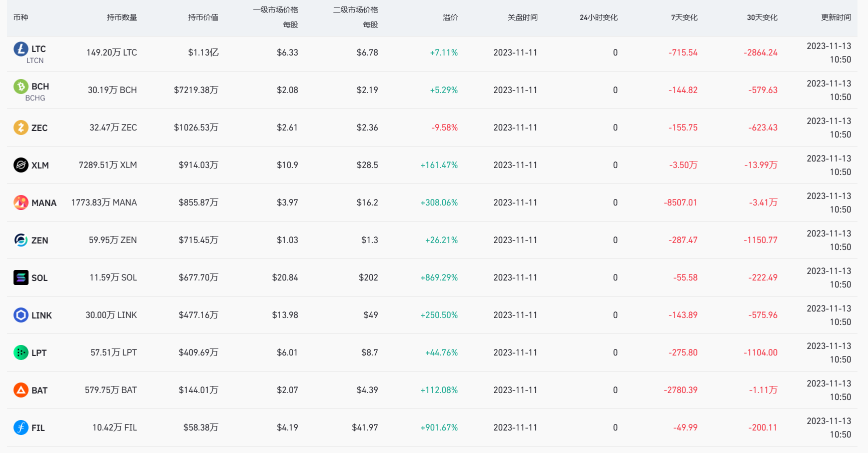Click the 更新时间 column header
868x453 pixels.
tap(835, 17)
